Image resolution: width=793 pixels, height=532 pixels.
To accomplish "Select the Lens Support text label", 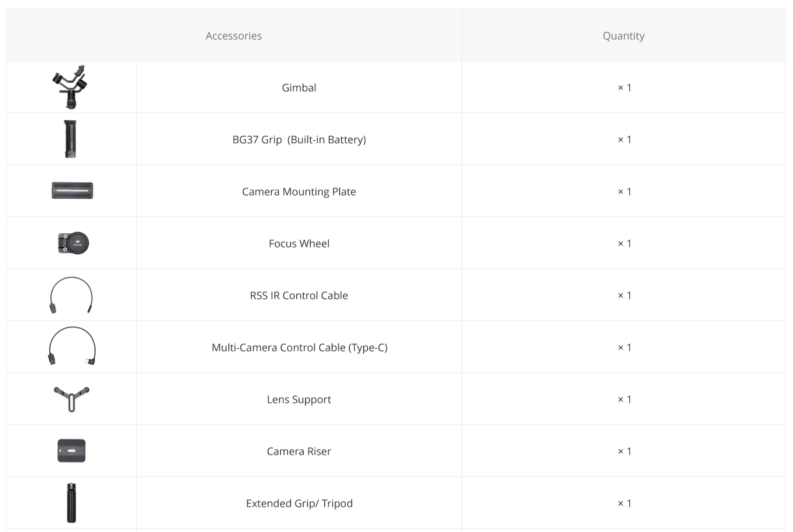I will tap(299, 399).
